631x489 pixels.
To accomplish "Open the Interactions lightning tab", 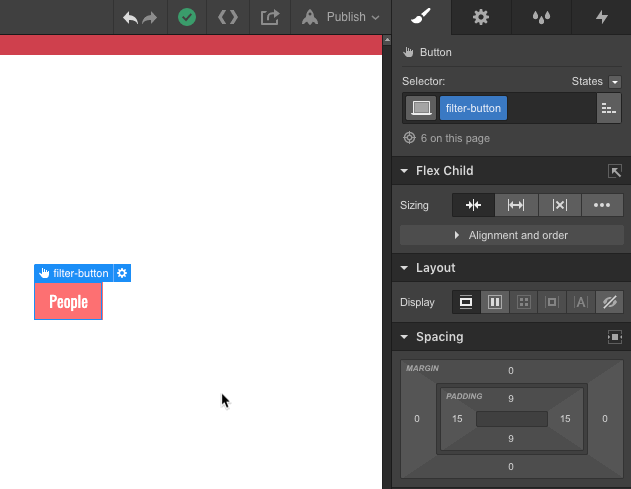I will point(601,17).
